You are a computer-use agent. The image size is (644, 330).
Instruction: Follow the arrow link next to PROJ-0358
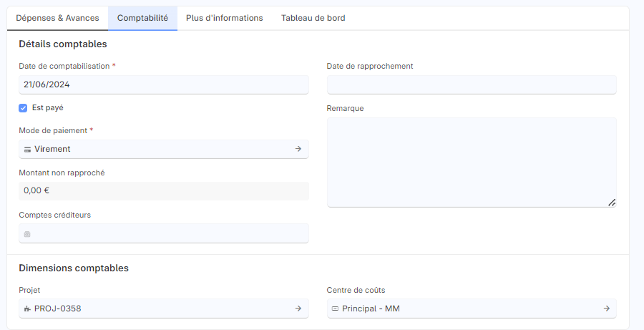click(x=298, y=309)
